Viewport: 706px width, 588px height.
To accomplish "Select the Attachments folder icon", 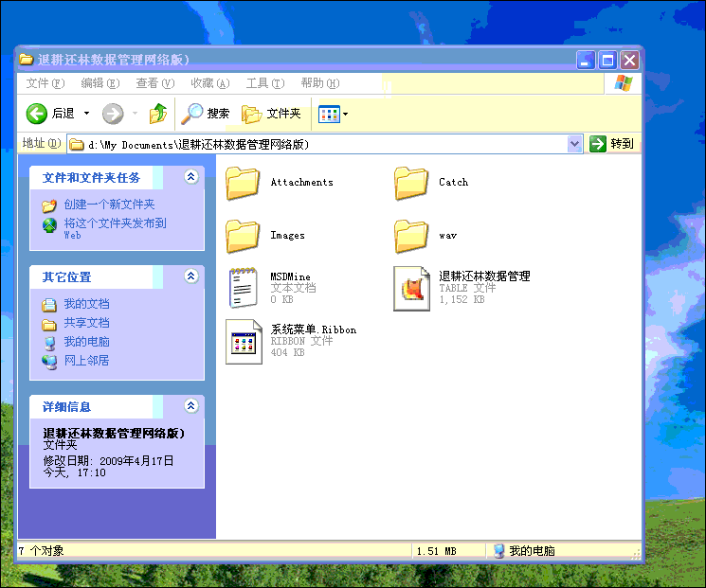I will [x=243, y=183].
